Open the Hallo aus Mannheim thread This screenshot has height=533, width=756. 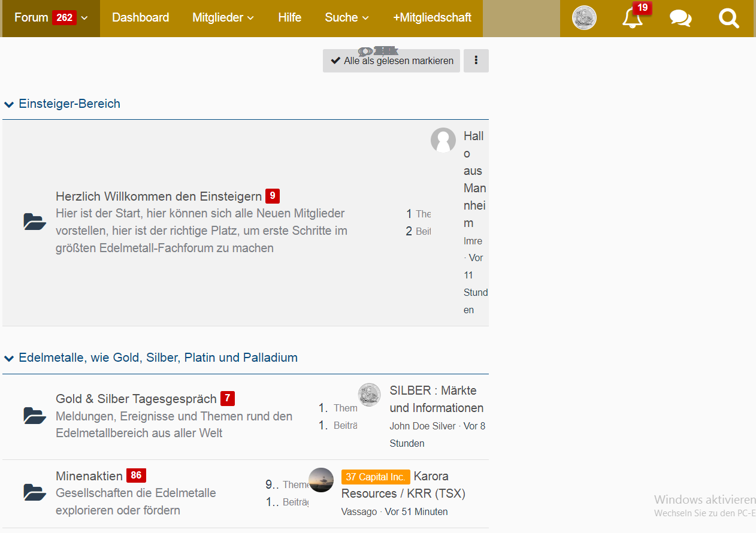click(474, 179)
